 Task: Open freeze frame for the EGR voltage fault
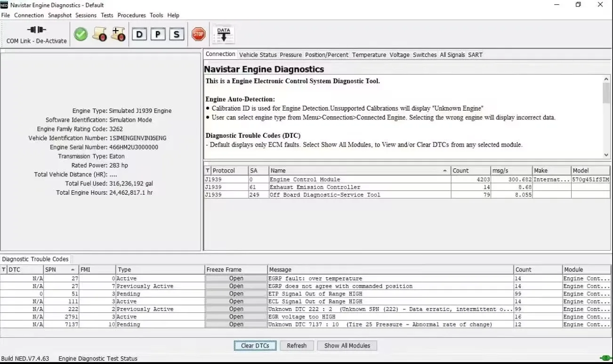[235, 317]
